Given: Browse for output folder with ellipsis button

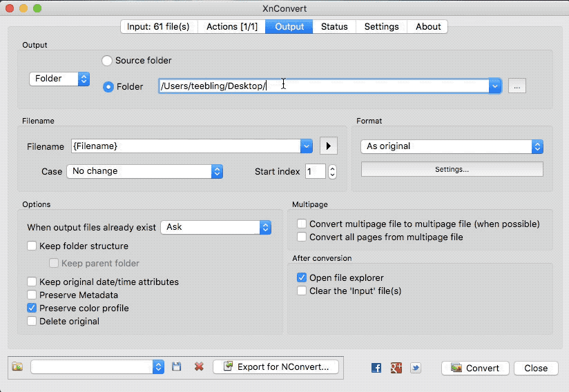Looking at the screenshot, I should [517, 86].
